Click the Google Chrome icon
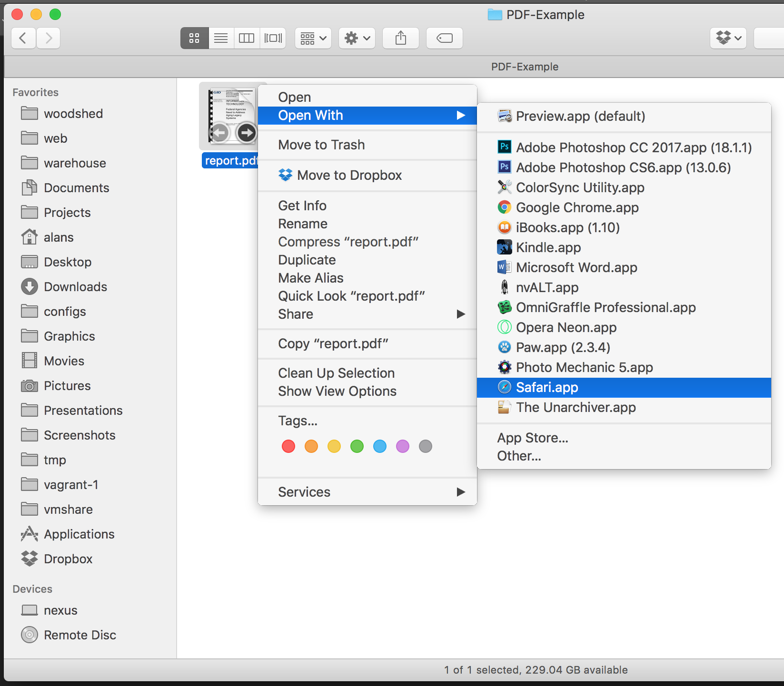 [505, 207]
